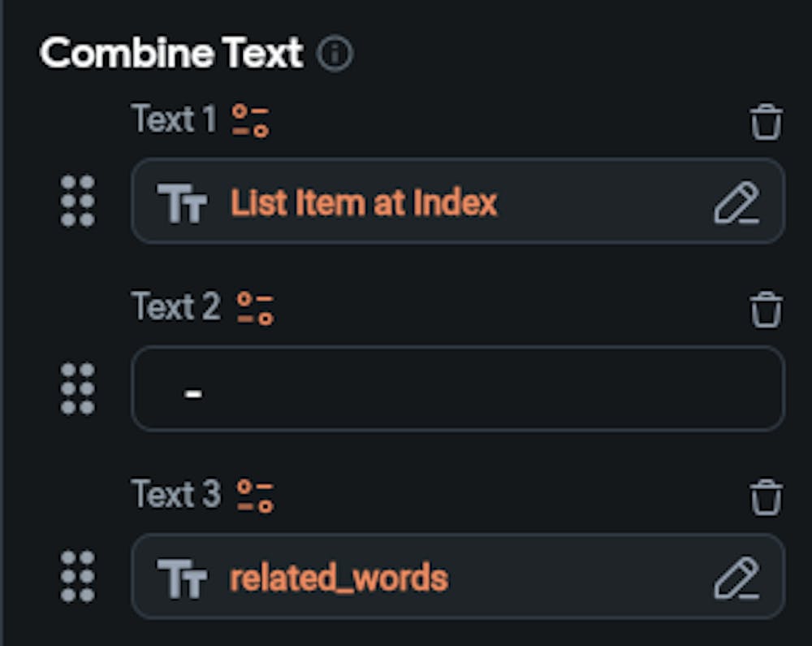Edit the related_words variable value
The height and width of the screenshot is (646, 812).
[x=736, y=578]
